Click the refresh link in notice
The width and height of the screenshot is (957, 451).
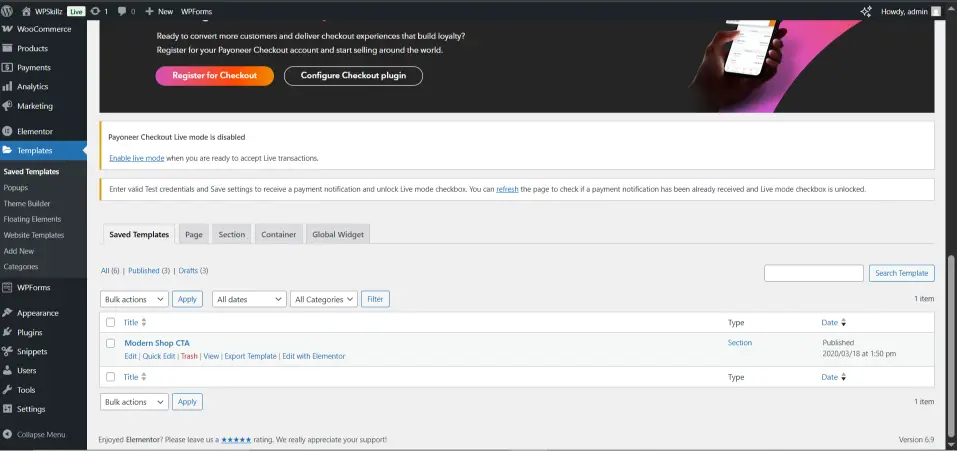click(507, 189)
